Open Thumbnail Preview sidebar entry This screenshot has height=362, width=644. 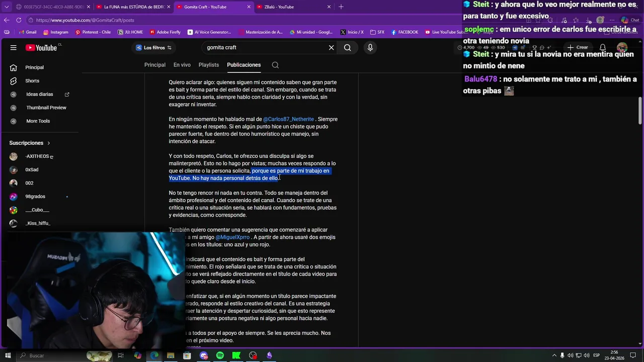click(40, 108)
